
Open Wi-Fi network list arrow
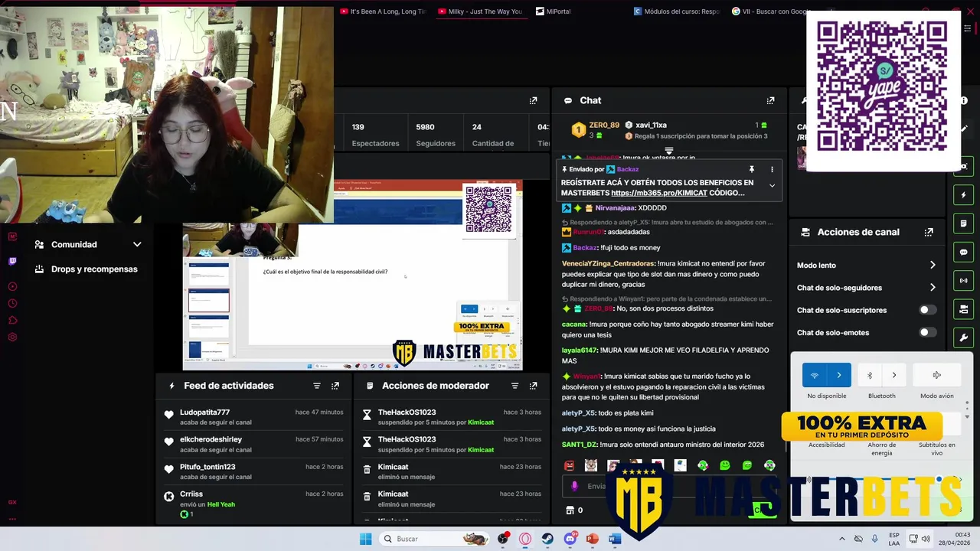point(839,375)
